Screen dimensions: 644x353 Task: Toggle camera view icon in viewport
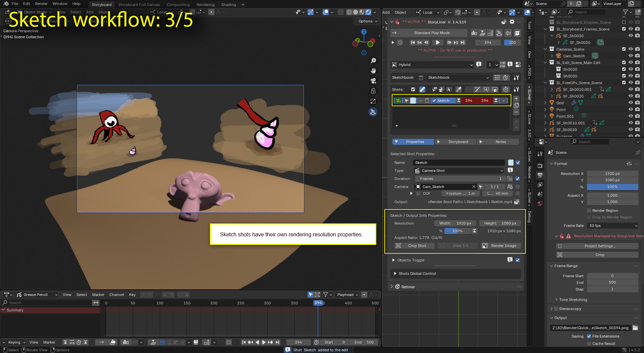pyautogui.click(x=373, y=81)
